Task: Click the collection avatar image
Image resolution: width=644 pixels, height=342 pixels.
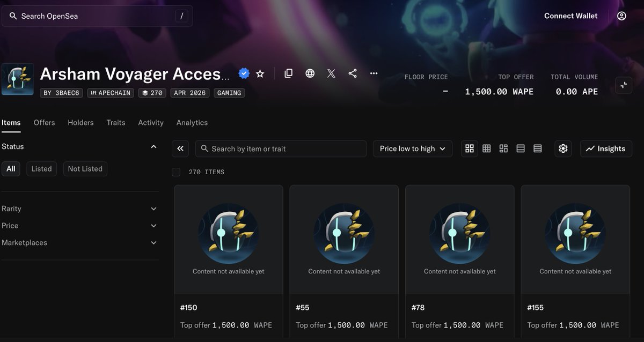Action: (x=18, y=79)
